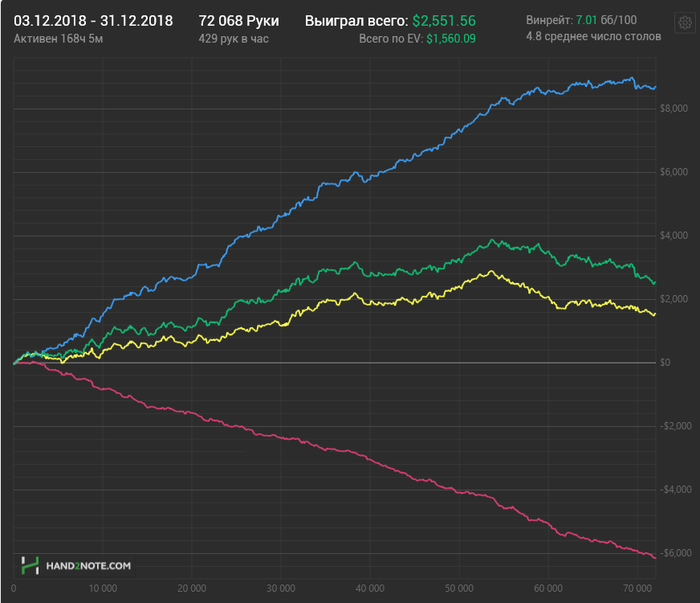Click the 20 000 x-axis label

(x=192, y=589)
